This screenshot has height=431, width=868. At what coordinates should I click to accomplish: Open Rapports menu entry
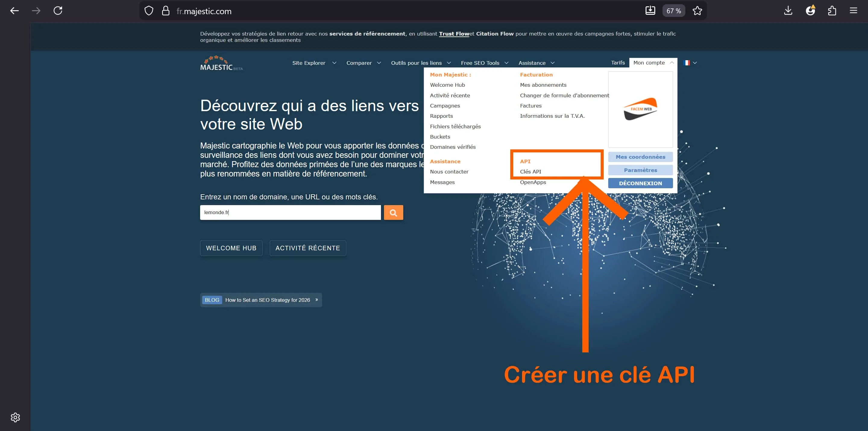tap(441, 116)
